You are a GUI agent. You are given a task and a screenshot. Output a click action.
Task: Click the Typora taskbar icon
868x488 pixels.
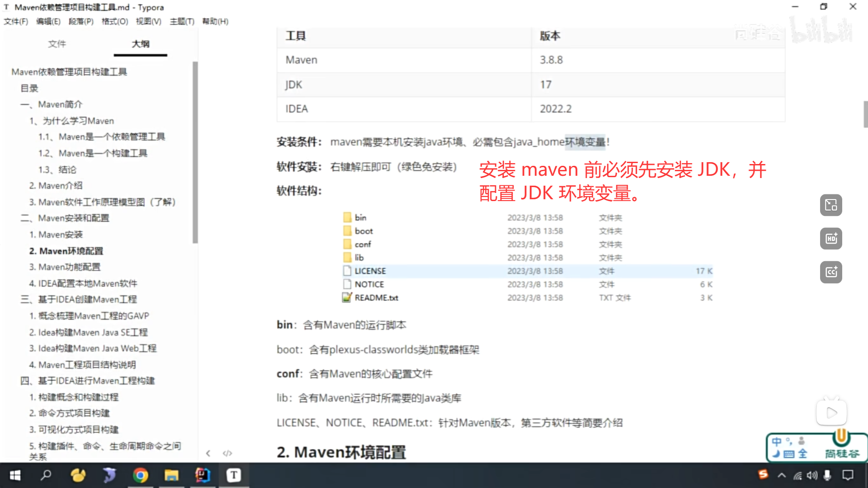click(233, 475)
